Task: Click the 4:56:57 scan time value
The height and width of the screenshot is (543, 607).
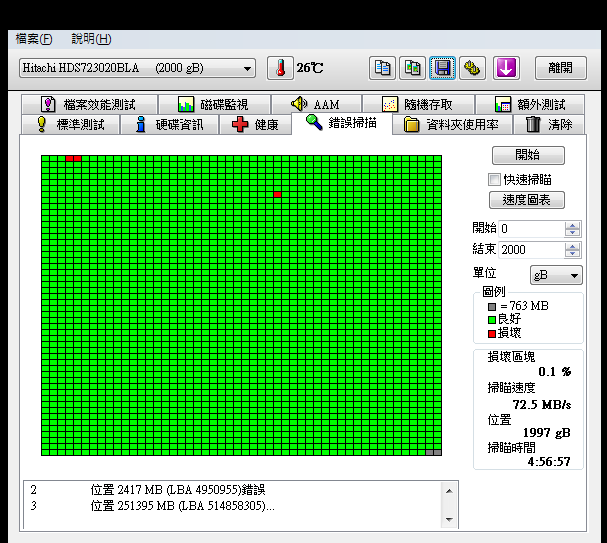Action: pos(549,461)
